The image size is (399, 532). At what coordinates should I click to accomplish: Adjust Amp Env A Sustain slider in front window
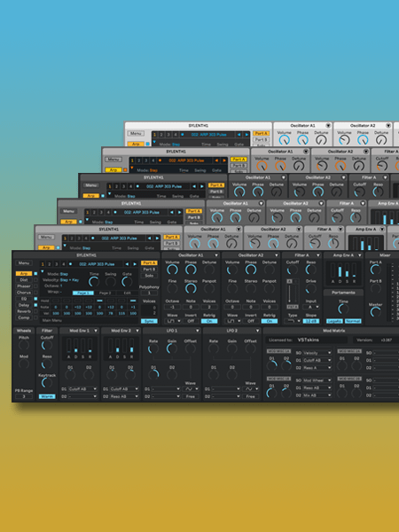click(347, 270)
